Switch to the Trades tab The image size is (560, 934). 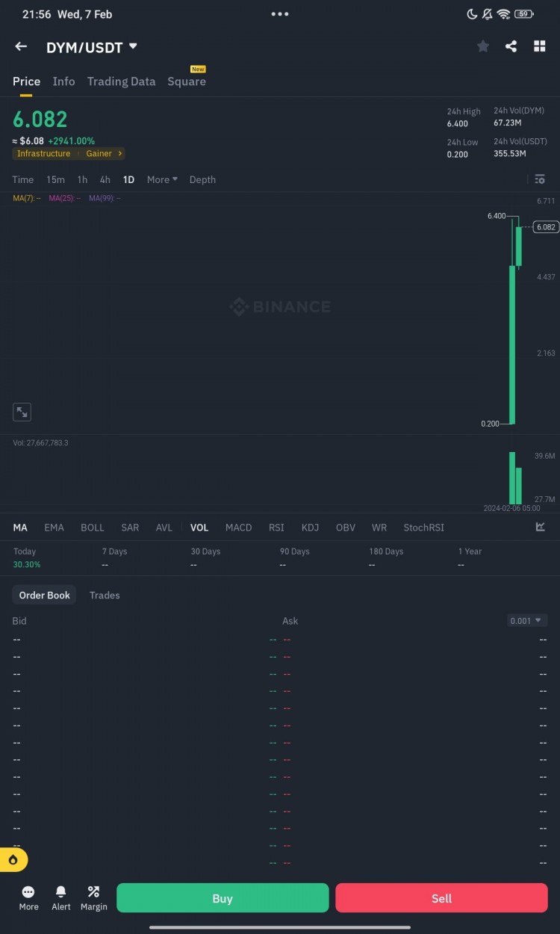pyautogui.click(x=105, y=596)
